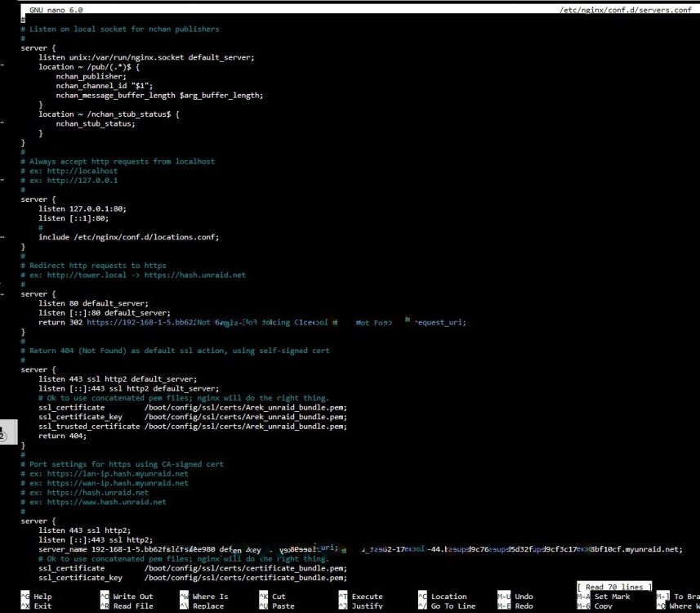Click the 'Return 404 (Not Found)' comment line
Screen dimensions: 700x613
[175, 351]
